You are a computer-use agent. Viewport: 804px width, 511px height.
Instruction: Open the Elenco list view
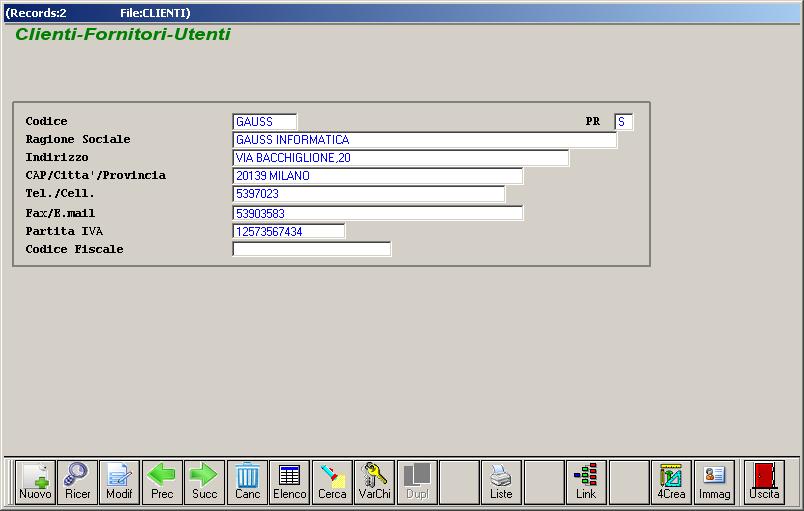point(290,482)
